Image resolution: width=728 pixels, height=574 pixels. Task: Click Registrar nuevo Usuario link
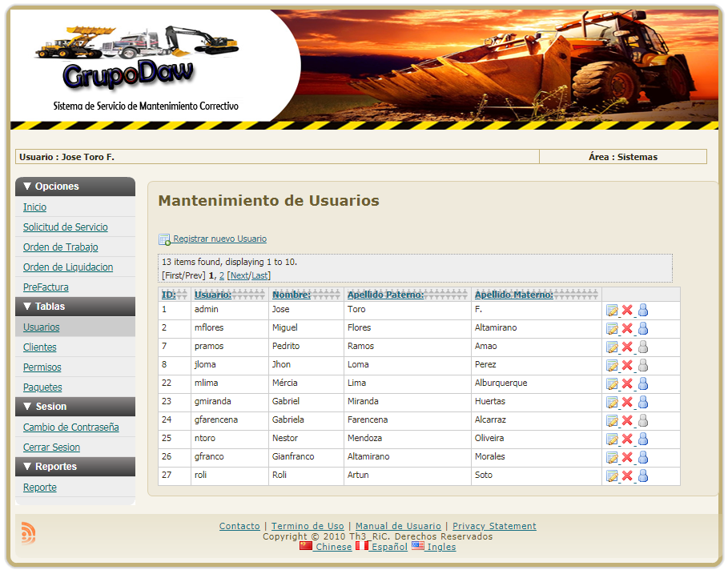220,239
